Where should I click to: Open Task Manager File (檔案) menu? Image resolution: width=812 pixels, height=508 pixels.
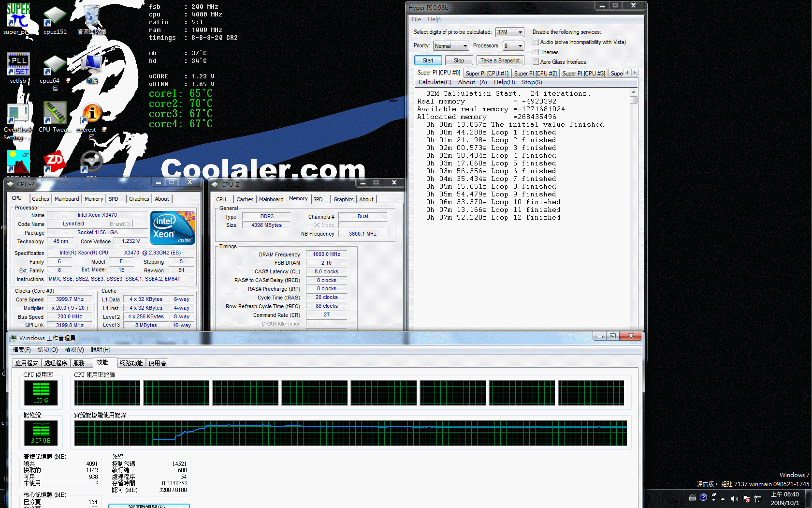(x=22, y=350)
